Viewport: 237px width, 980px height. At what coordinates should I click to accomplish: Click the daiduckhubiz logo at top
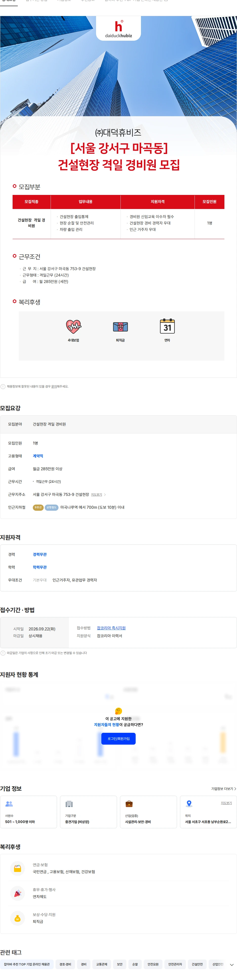point(118,29)
